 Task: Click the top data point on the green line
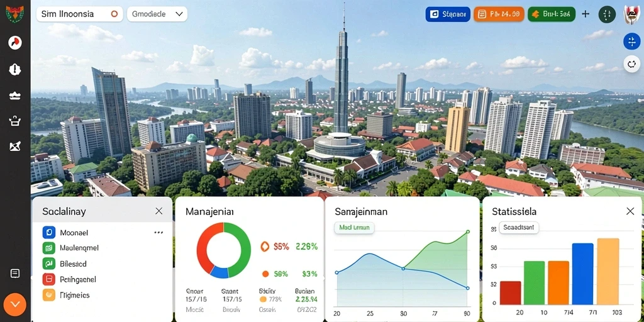pos(468,232)
